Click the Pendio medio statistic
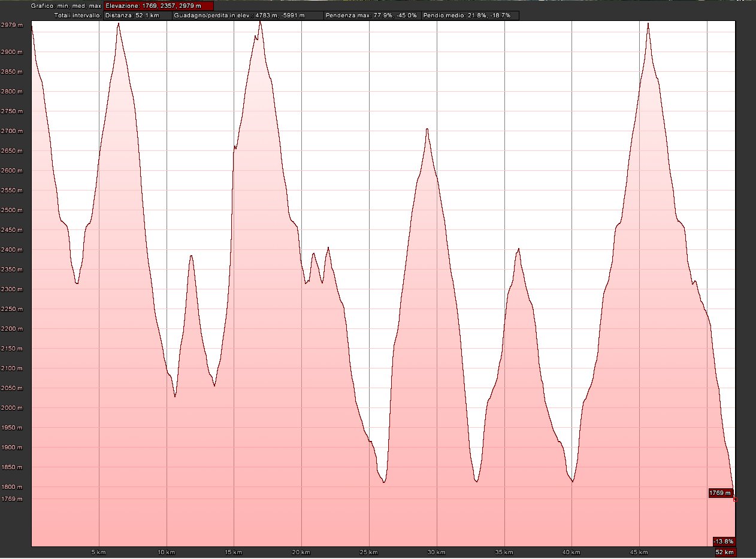This screenshot has height=559, width=756. (470, 15)
